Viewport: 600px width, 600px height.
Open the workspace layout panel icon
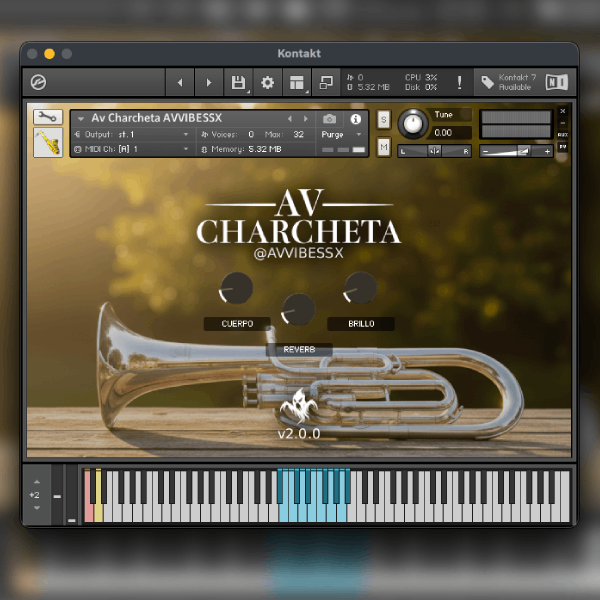[297, 82]
